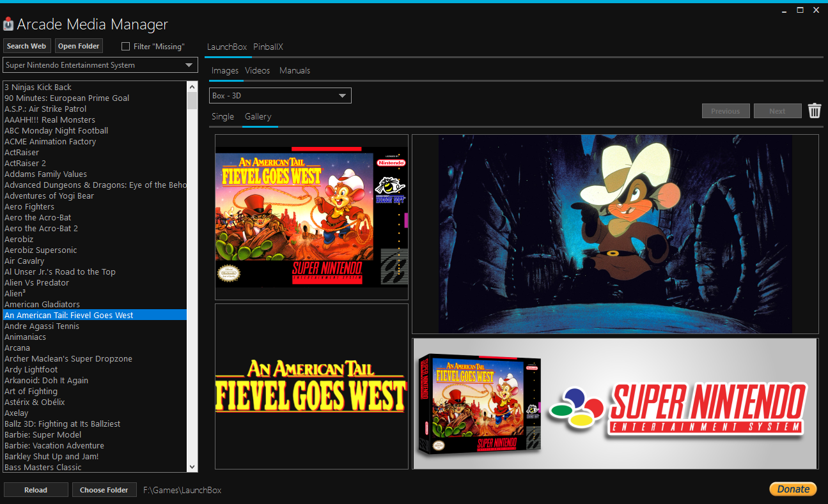This screenshot has width=828, height=504.
Task: Select "American Gladiators" game
Action: coord(95,304)
